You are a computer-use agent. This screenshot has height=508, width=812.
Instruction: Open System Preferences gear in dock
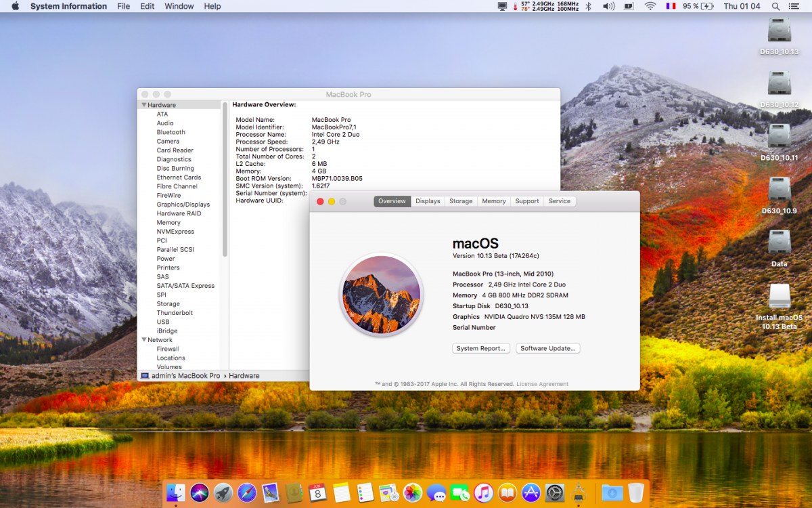click(x=555, y=492)
